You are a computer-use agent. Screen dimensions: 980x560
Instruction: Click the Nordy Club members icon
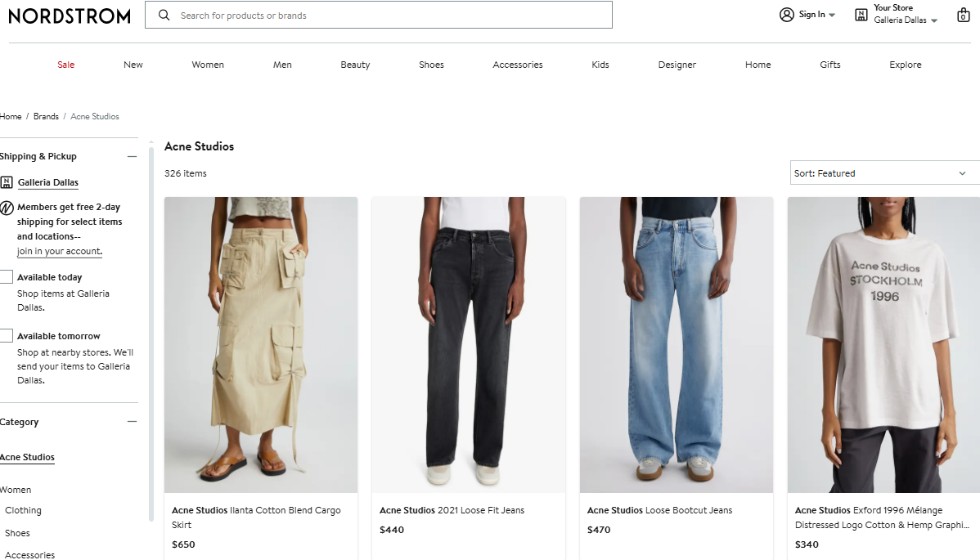click(x=7, y=208)
